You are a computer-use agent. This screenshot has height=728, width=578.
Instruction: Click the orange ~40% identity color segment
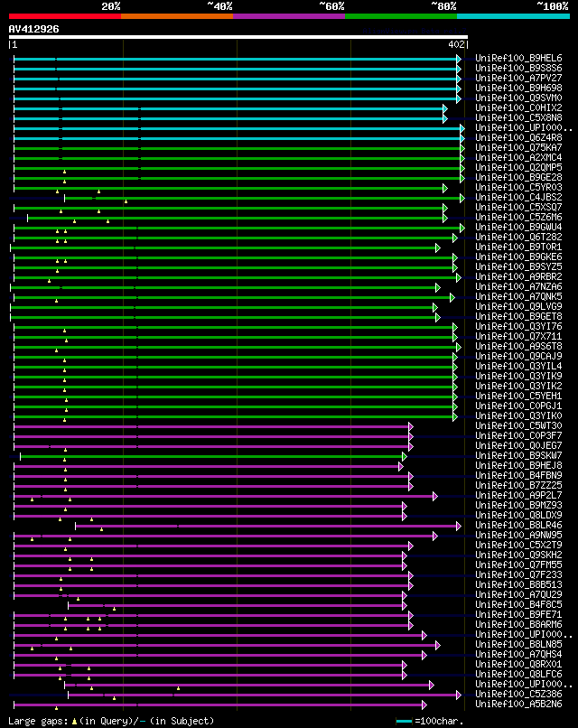click(x=177, y=16)
